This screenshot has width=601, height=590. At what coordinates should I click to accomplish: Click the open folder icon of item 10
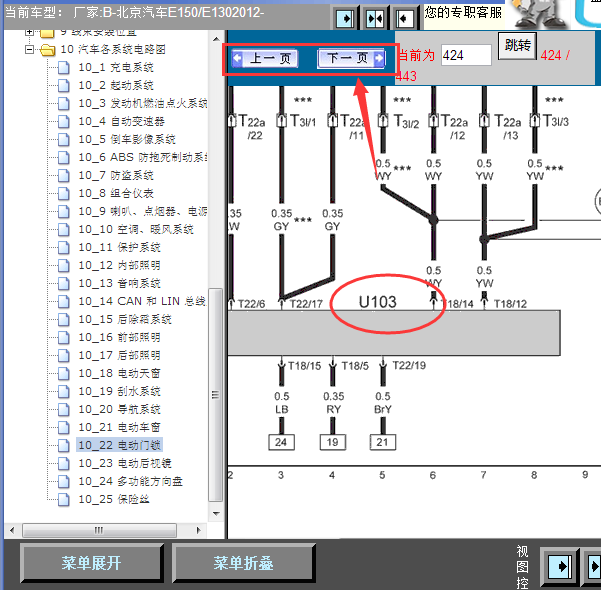(x=48, y=50)
